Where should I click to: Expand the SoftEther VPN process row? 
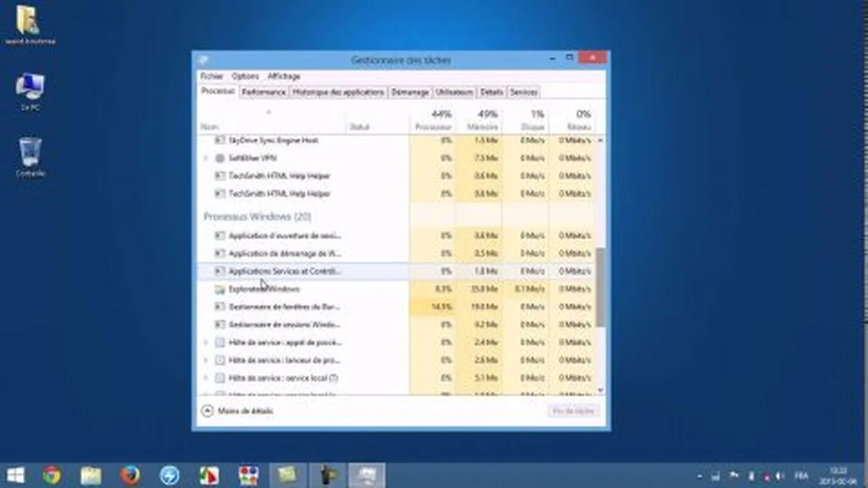click(x=206, y=158)
